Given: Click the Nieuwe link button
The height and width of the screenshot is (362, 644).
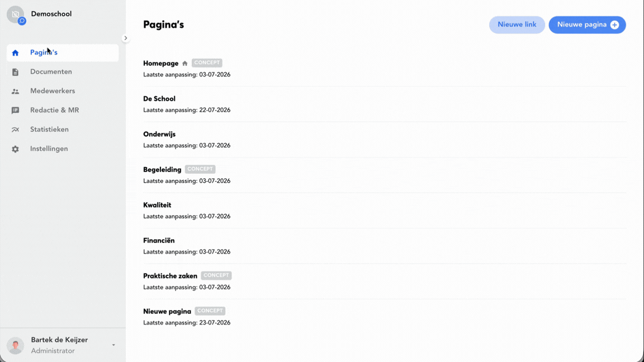Looking at the screenshot, I should coord(517,25).
